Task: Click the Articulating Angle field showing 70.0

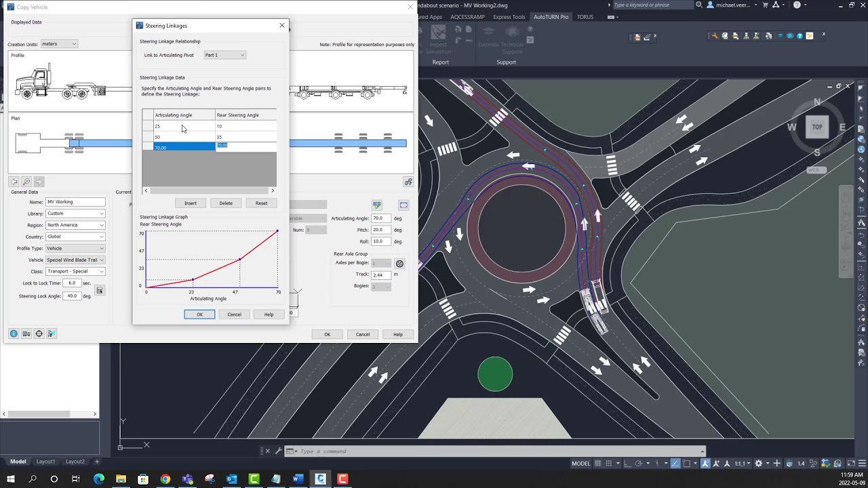Action: [x=381, y=218]
